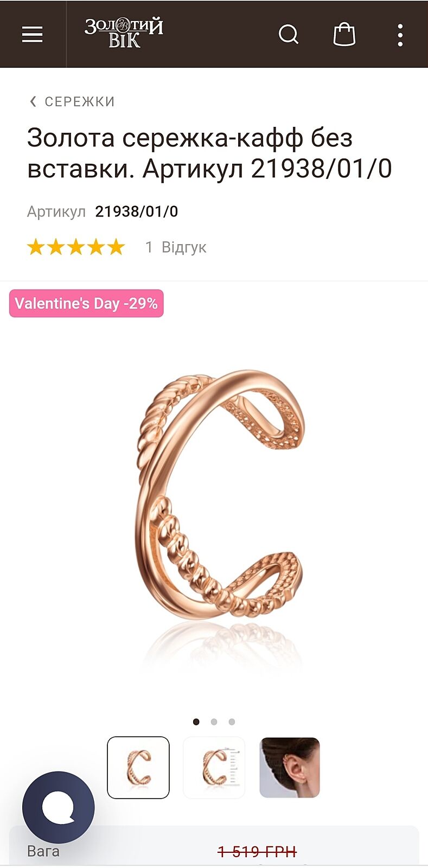Select the second carousel dot
Viewport: 428px width, 868px height.
pyautogui.click(x=214, y=722)
